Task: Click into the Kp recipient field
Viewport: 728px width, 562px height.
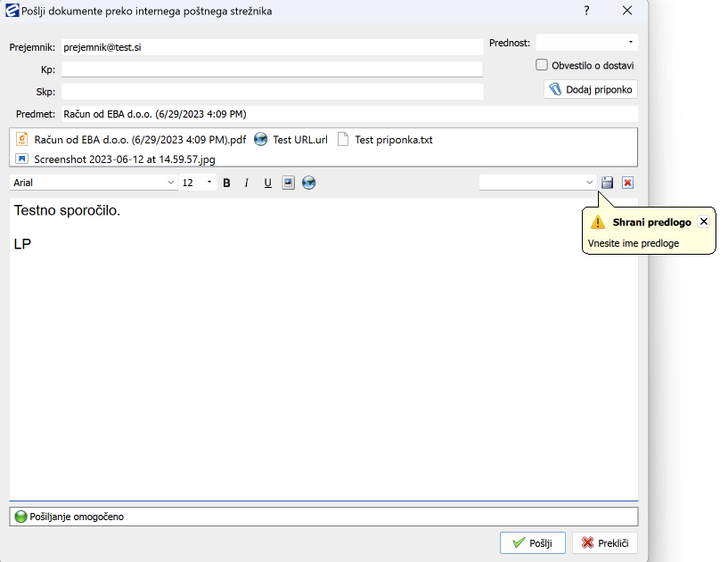Action: pyautogui.click(x=272, y=69)
